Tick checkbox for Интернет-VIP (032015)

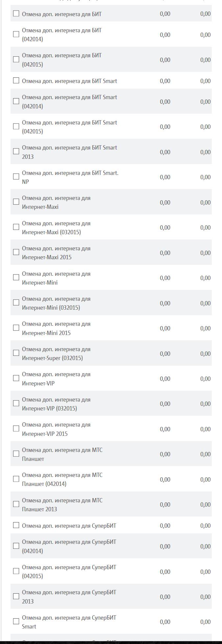point(16,404)
